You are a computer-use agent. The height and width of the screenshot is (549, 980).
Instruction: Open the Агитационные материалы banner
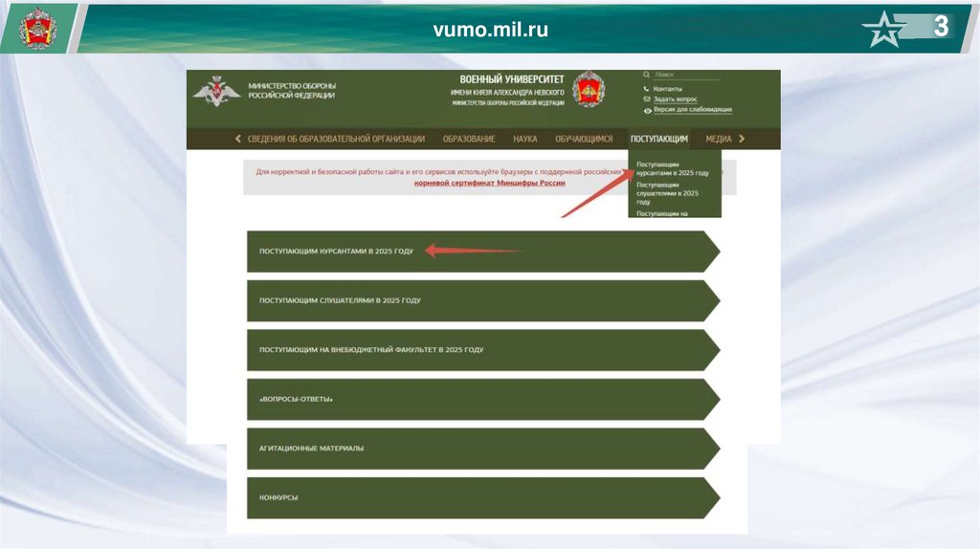pos(483,449)
